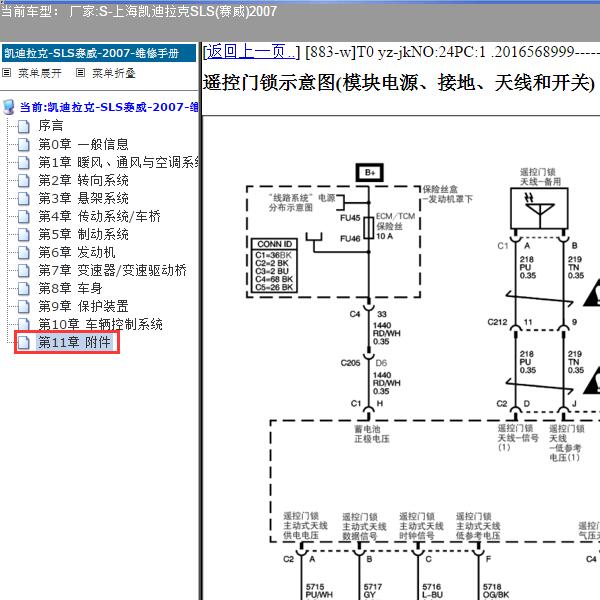Click the page icon beside 第2章

(x=24, y=180)
